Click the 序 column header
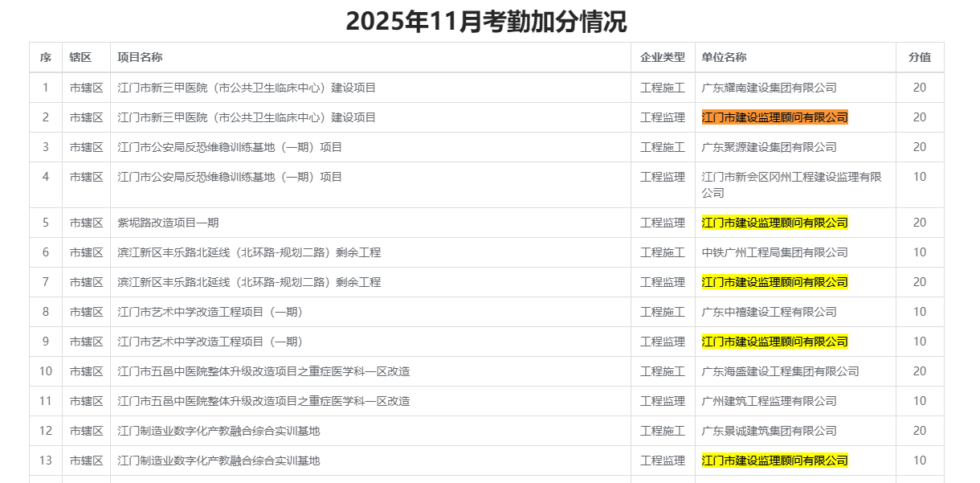The width and height of the screenshot is (980, 483). pyautogui.click(x=46, y=57)
